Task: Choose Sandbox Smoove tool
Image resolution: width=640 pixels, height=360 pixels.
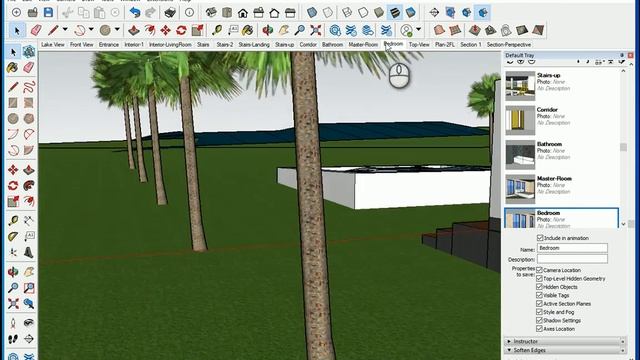Action: [474, 30]
